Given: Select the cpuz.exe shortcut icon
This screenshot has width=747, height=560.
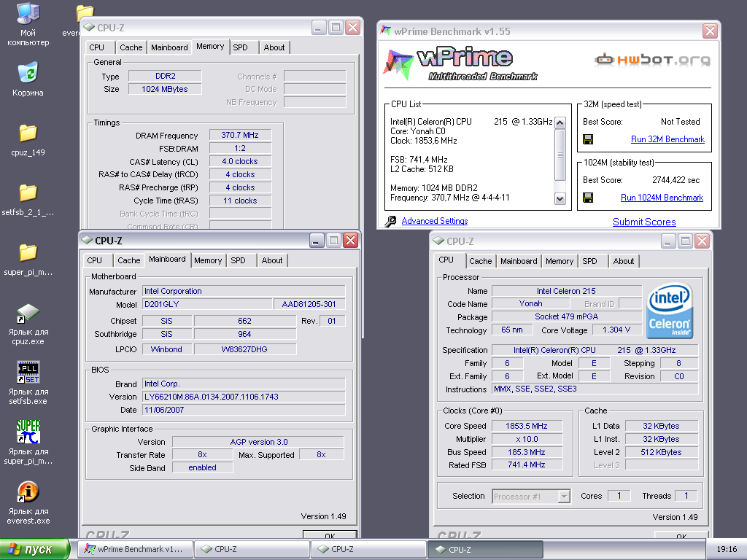Looking at the screenshot, I should click(28, 313).
